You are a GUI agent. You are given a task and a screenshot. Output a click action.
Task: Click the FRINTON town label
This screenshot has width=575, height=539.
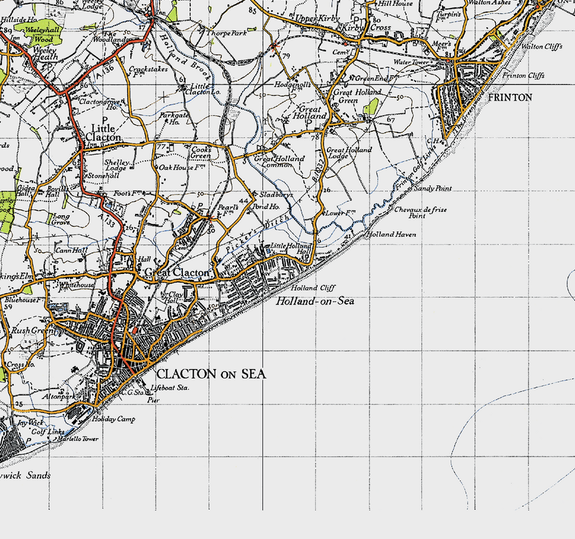(510, 98)
